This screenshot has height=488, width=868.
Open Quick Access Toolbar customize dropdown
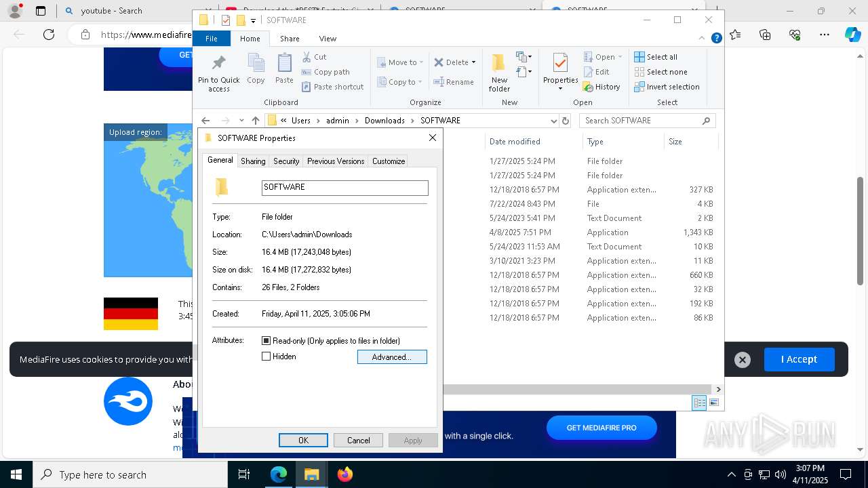pos(253,21)
